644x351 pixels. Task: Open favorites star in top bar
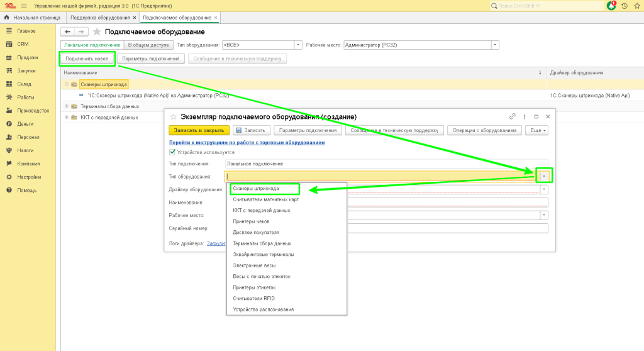[638, 6]
